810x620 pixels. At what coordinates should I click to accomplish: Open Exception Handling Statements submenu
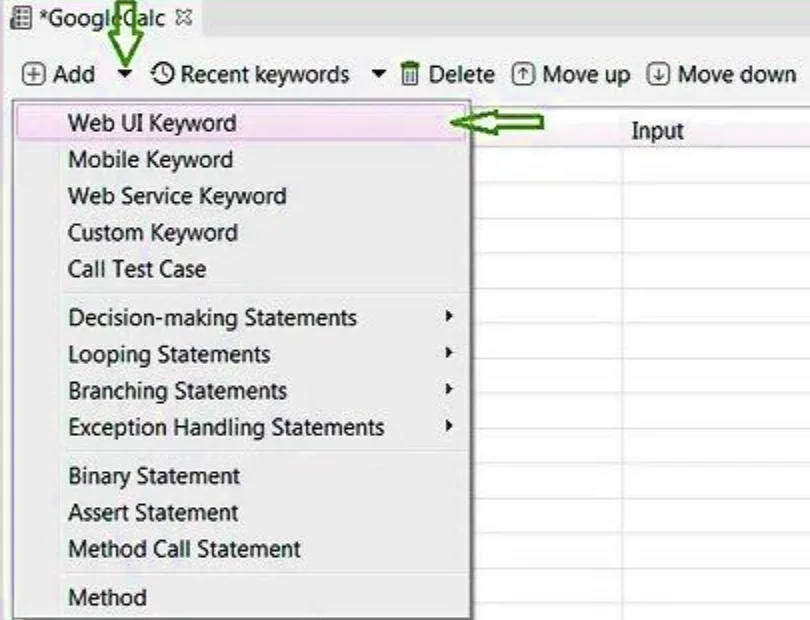226,427
